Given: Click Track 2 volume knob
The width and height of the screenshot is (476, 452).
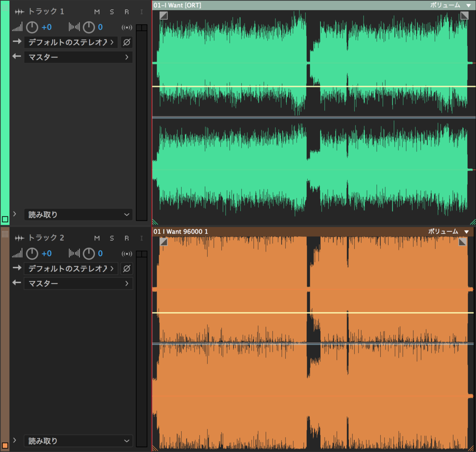Looking at the screenshot, I should pyautogui.click(x=32, y=254).
